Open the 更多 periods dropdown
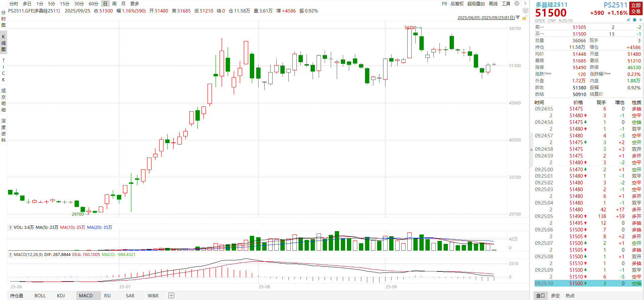Viewport: 644px width, 300px height. point(134,4)
